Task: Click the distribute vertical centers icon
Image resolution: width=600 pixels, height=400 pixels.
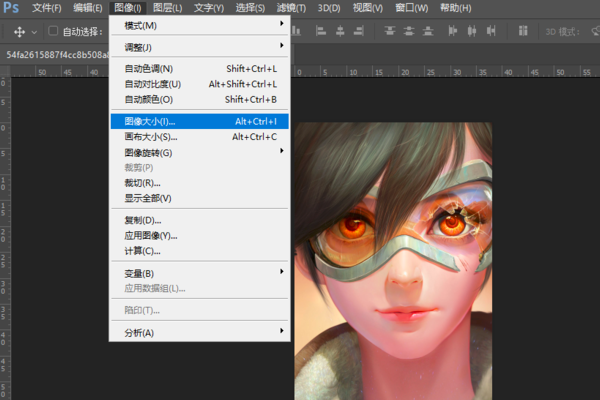Action: click(x=409, y=31)
